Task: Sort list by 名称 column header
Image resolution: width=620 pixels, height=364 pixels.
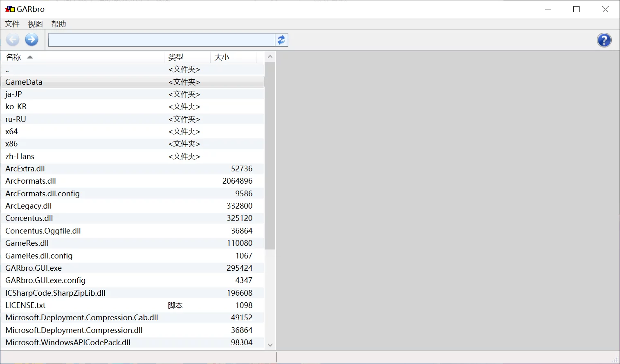Action: point(13,57)
